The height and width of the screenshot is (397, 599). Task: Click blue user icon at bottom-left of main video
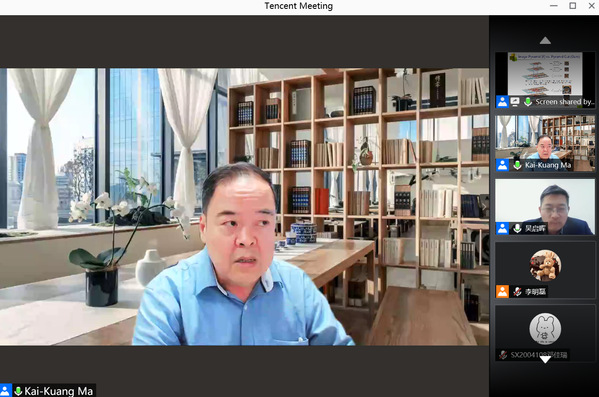point(5,391)
